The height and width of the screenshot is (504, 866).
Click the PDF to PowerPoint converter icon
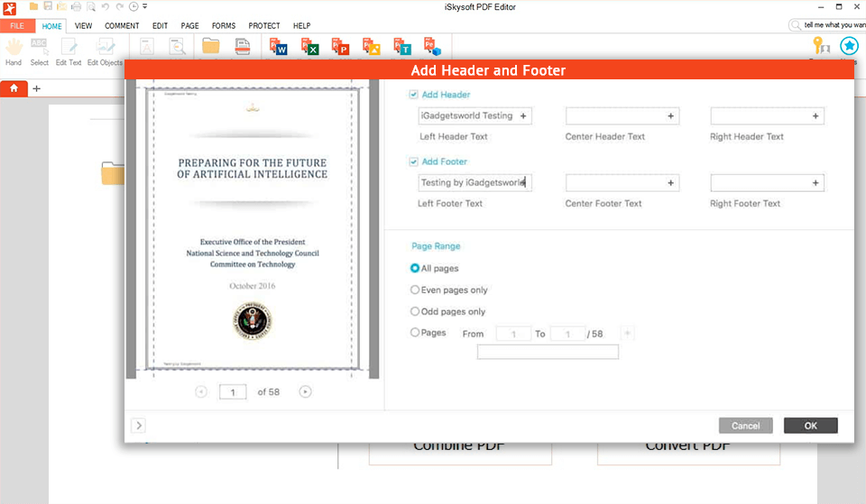click(340, 48)
